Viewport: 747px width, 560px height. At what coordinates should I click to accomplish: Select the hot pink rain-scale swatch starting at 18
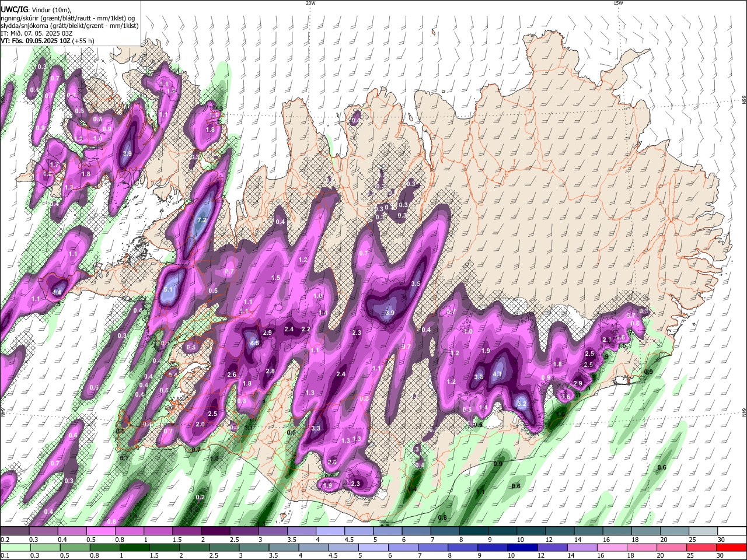[642, 547]
